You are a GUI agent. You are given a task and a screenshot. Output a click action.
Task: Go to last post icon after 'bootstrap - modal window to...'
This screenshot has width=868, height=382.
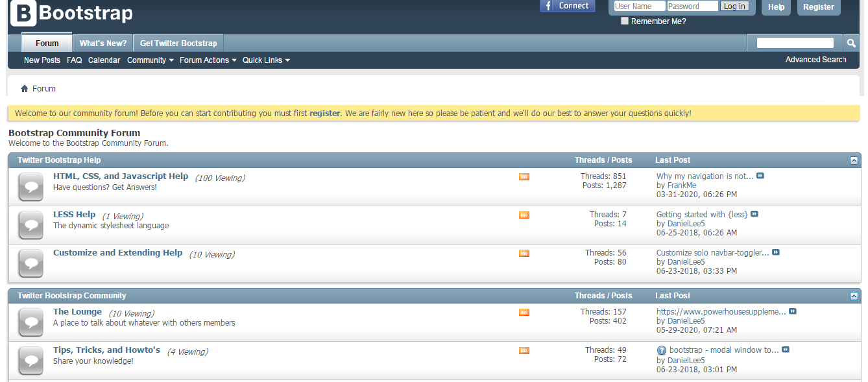[786, 350]
